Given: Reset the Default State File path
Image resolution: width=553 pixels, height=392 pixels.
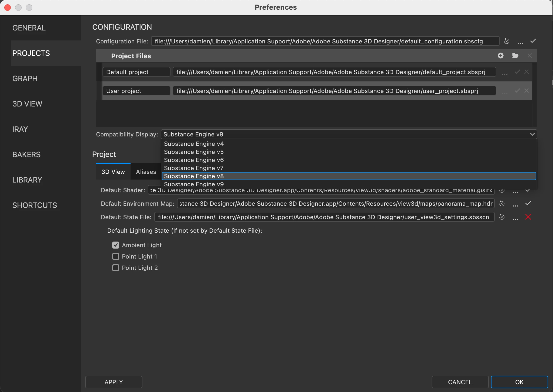Looking at the screenshot, I should (502, 217).
